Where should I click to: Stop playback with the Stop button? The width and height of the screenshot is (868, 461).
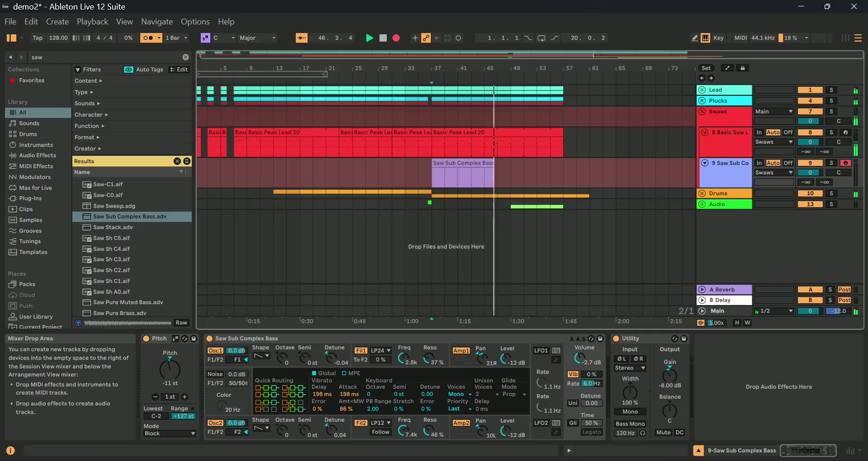click(383, 38)
